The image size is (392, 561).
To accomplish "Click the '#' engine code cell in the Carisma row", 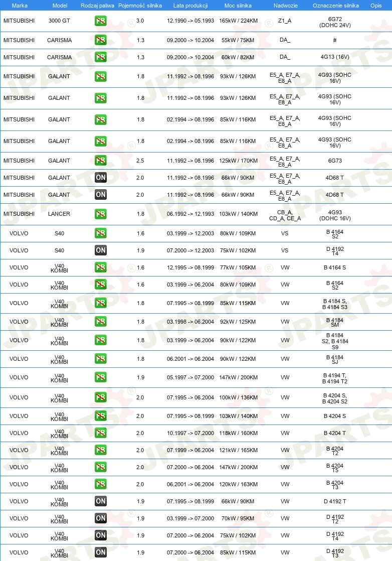I will [x=335, y=41].
